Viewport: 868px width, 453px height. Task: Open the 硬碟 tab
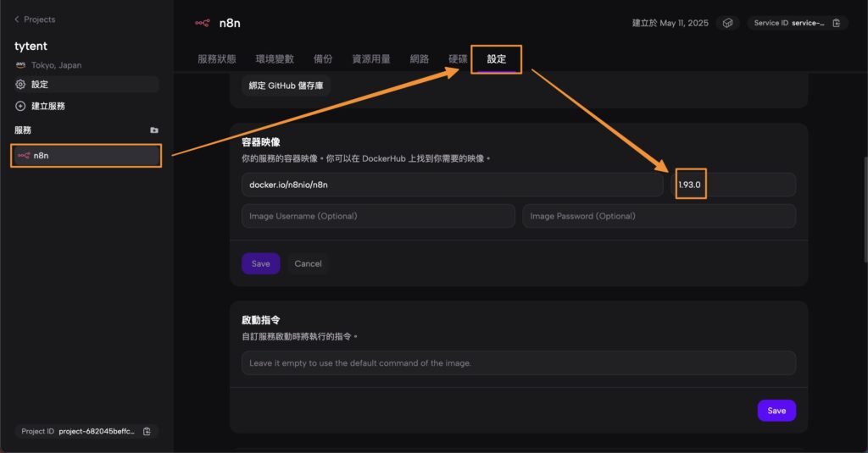tap(458, 58)
